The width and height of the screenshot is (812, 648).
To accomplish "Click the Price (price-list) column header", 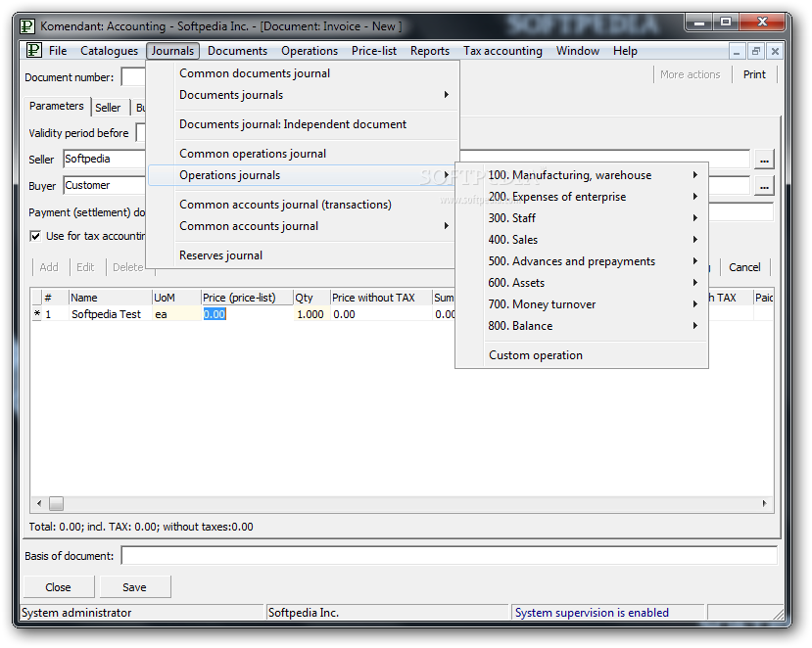I will click(x=247, y=298).
